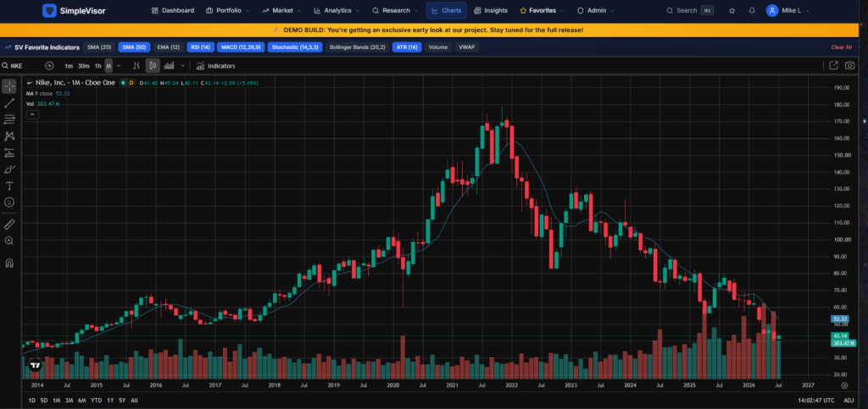Set the date range to YTD

point(97,401)
